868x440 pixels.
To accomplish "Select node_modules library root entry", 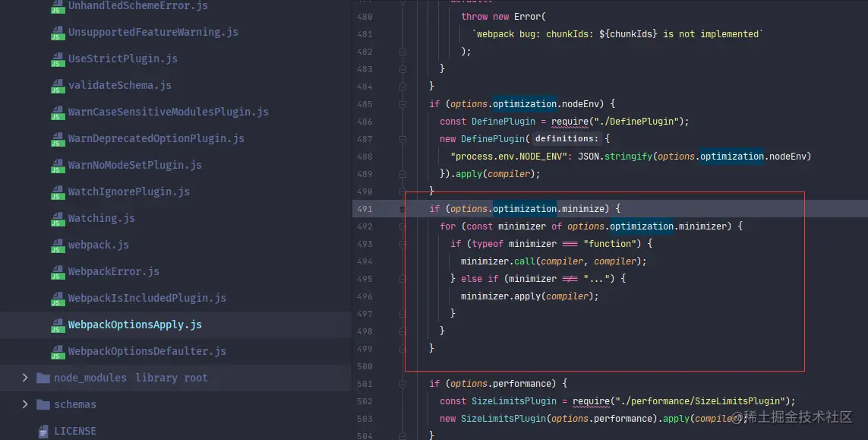I will click(131, 378).
